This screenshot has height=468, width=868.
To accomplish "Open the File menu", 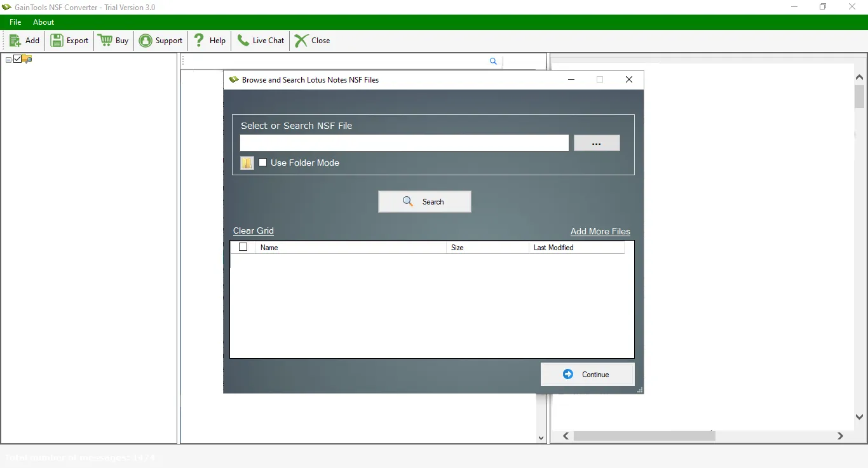I will [x=15, y=22].
